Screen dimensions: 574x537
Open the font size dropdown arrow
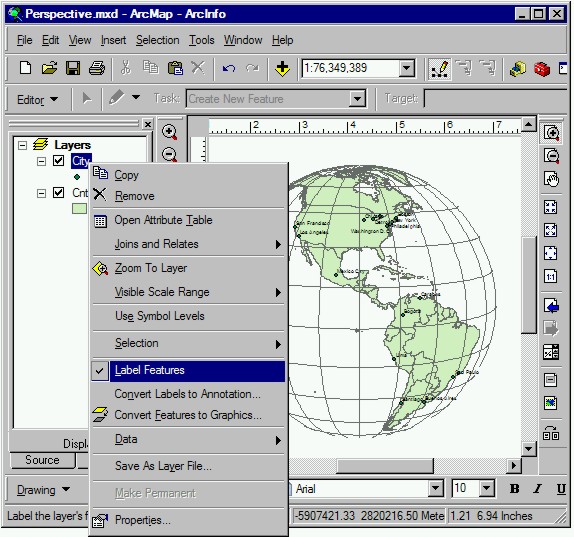[487, 488]
